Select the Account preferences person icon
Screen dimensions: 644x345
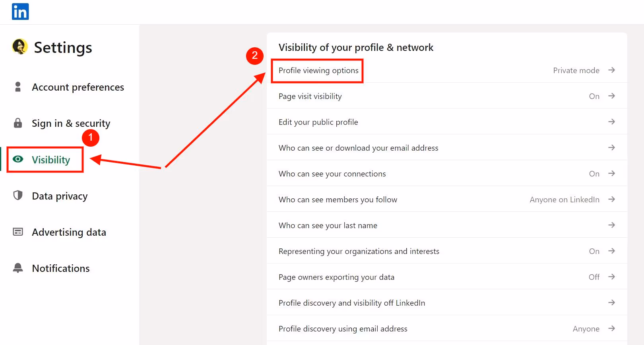click(18, 87)
